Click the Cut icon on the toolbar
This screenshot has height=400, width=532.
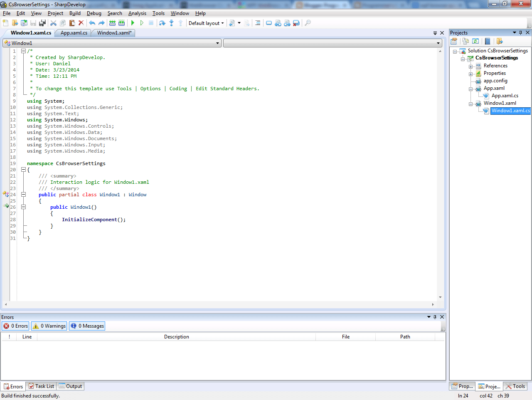(x=53, y=23)
